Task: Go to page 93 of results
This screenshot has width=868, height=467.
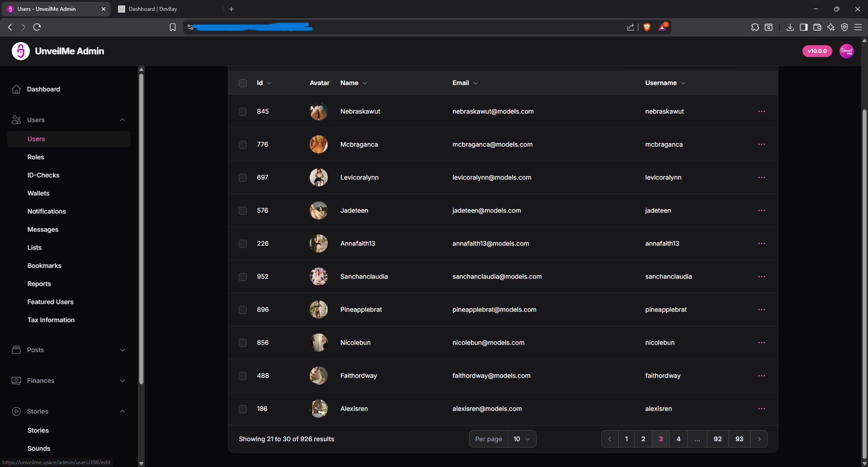Action: pos(739,438)
